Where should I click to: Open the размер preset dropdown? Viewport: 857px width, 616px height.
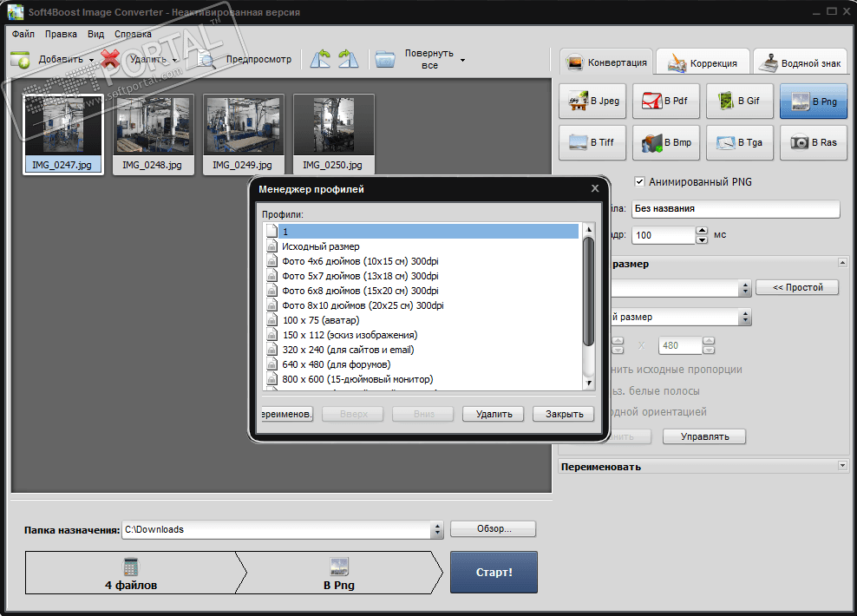tap(744, 317)
